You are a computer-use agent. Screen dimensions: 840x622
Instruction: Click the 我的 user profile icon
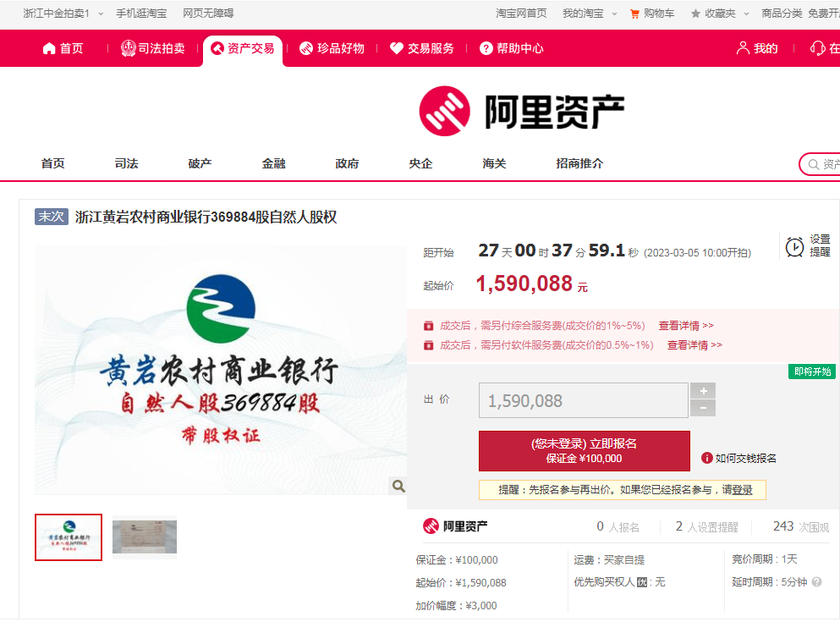(743, 48)
